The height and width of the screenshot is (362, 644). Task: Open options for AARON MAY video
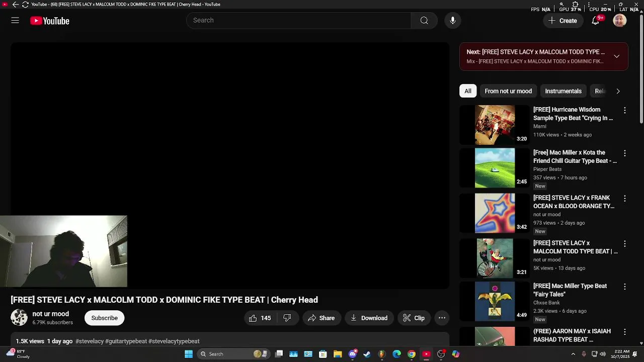tap(625, 332)
